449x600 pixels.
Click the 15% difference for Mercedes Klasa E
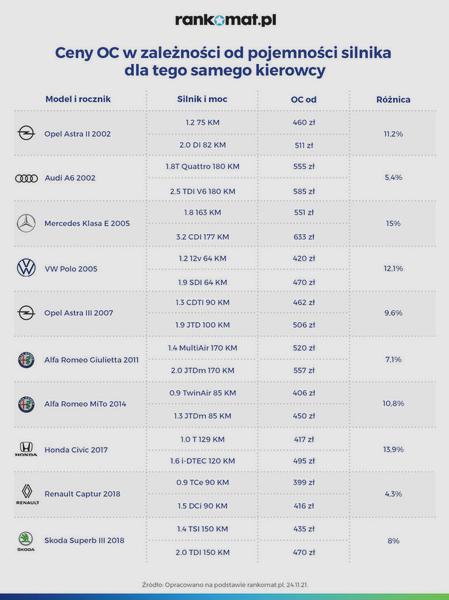coord(393,223)
